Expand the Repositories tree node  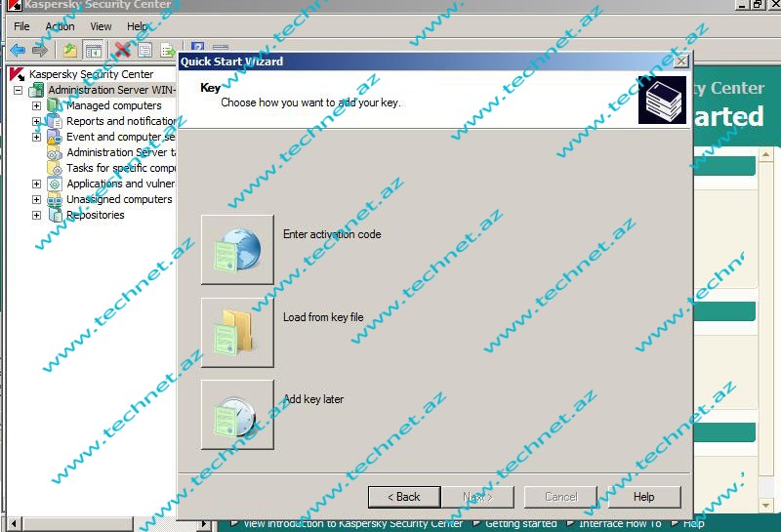coord(36,215)
